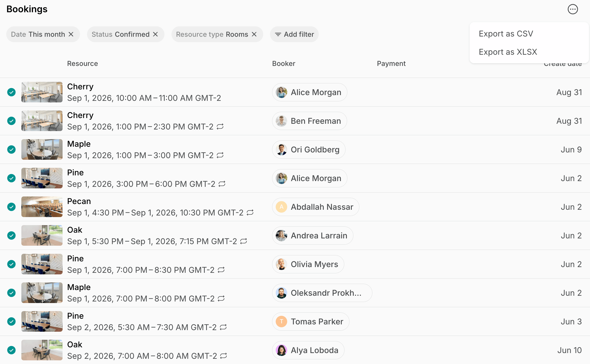This screenshot has height=364, width=590.
Task: Open Alya Loboda booker chip
Action: tap(308, 350)
